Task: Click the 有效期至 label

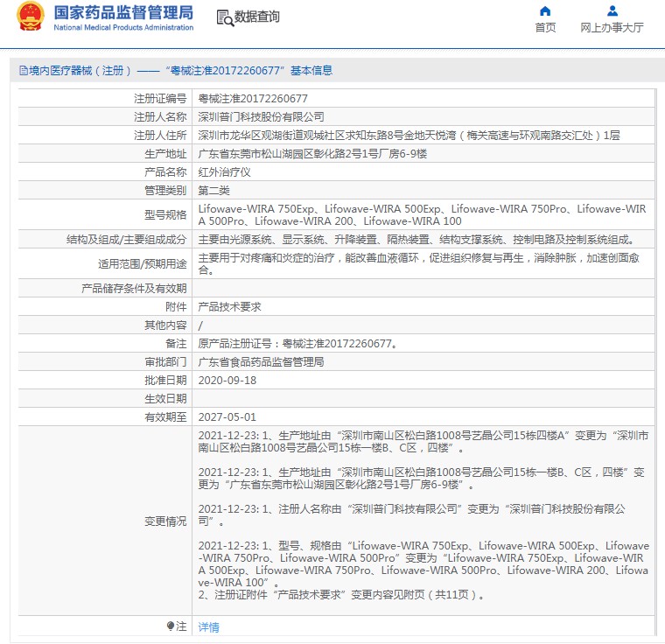Action: pos(165,417)
